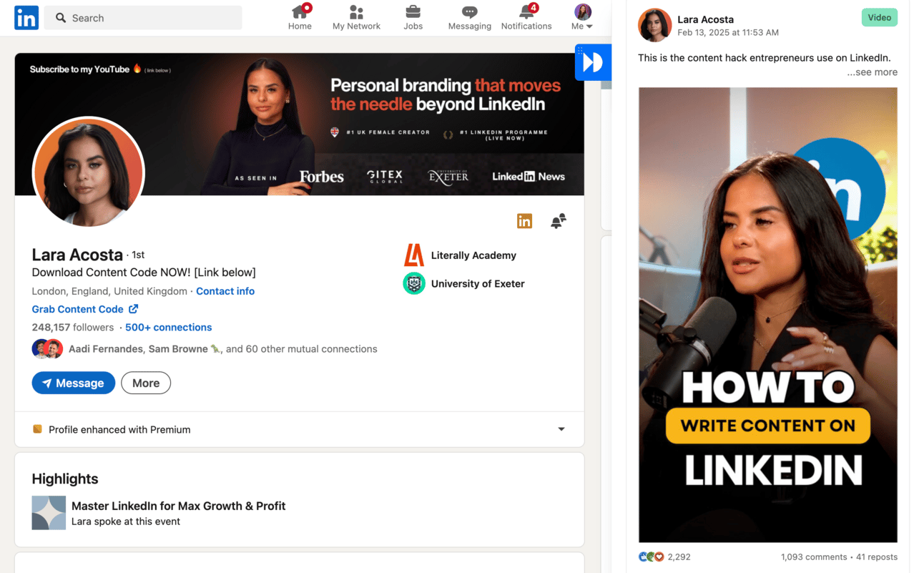Click the paper plane icon in Message button
The width and height of the screenshot is (924, 573).
point(46,383)
